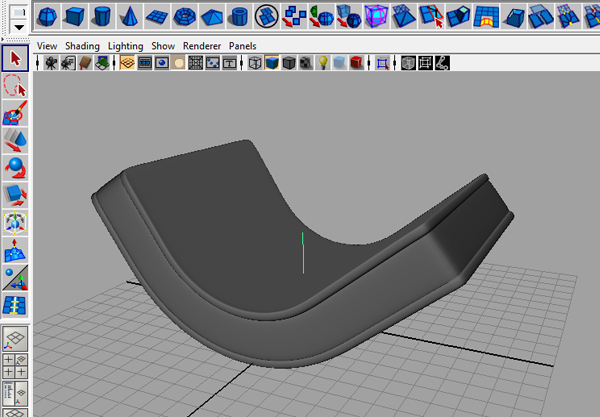
Task: Toggle the viewport grid display icon
Action: tap(127, 63)
